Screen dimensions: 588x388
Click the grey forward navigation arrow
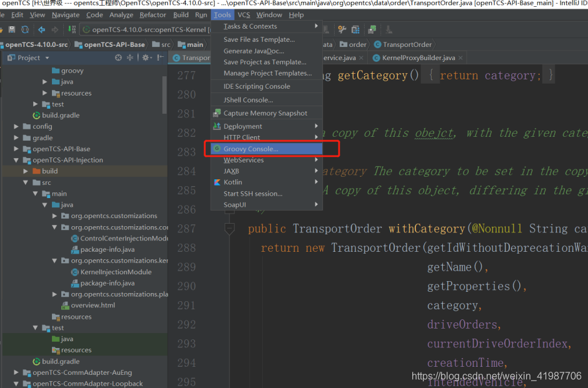pyautogui.click(x=55, y=29)
